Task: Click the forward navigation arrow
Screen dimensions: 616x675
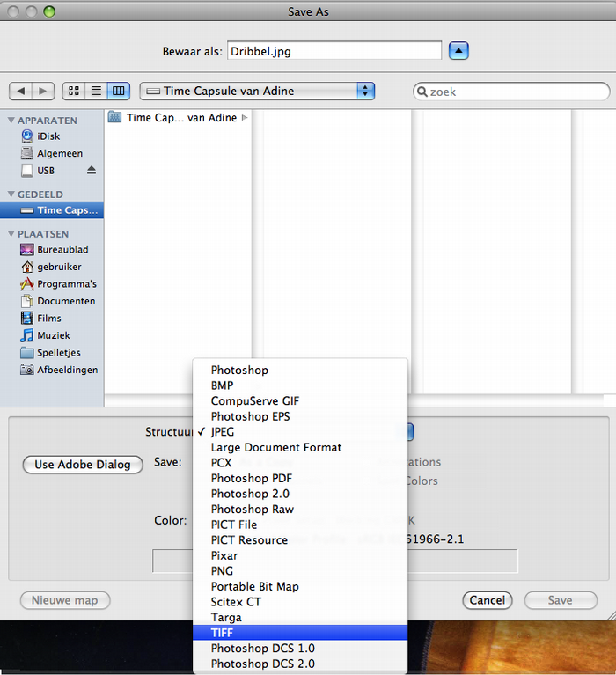Action: tap(44, 91)
